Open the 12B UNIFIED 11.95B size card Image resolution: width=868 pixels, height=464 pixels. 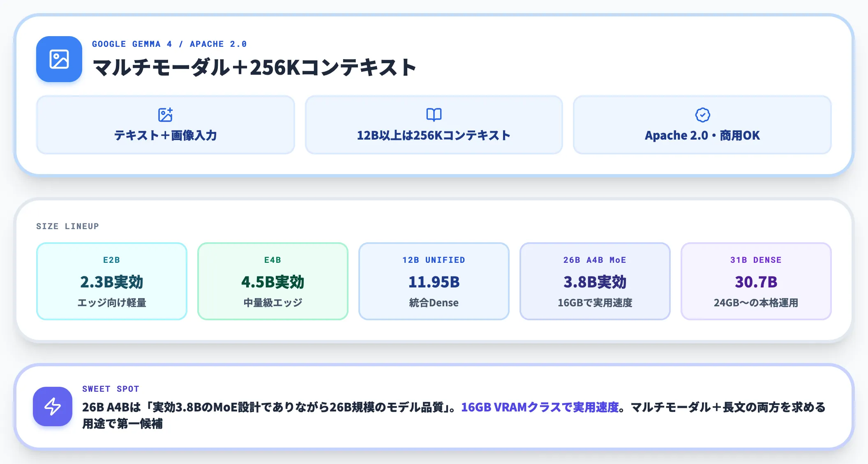434,281
